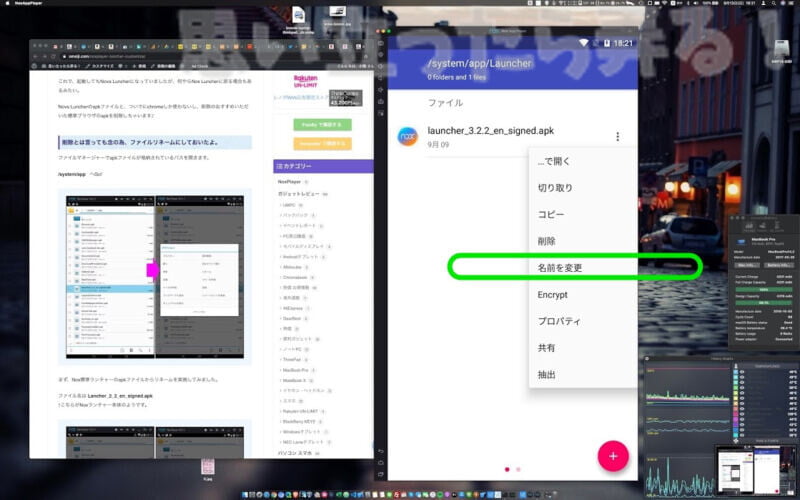The image size is (800, 500).
Task: Select the gray page indicator dot
Action: [x=518, y=469]
